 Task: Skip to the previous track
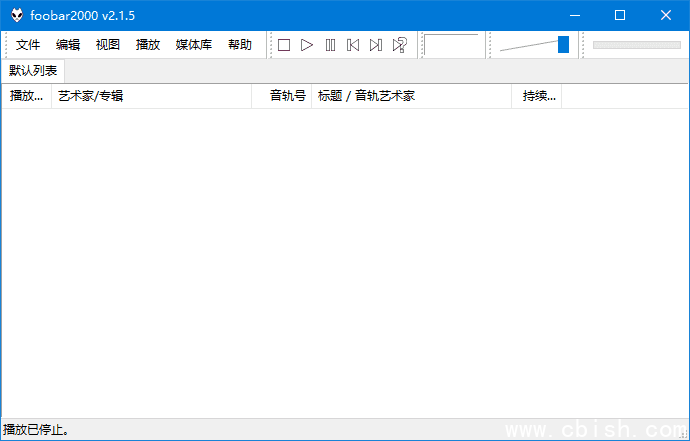tap(353, 45)
